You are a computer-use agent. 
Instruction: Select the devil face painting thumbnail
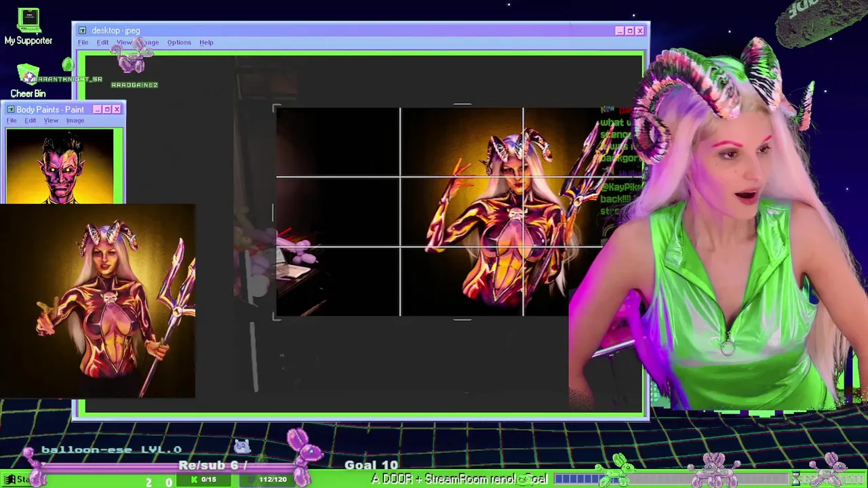pos(60,166)
